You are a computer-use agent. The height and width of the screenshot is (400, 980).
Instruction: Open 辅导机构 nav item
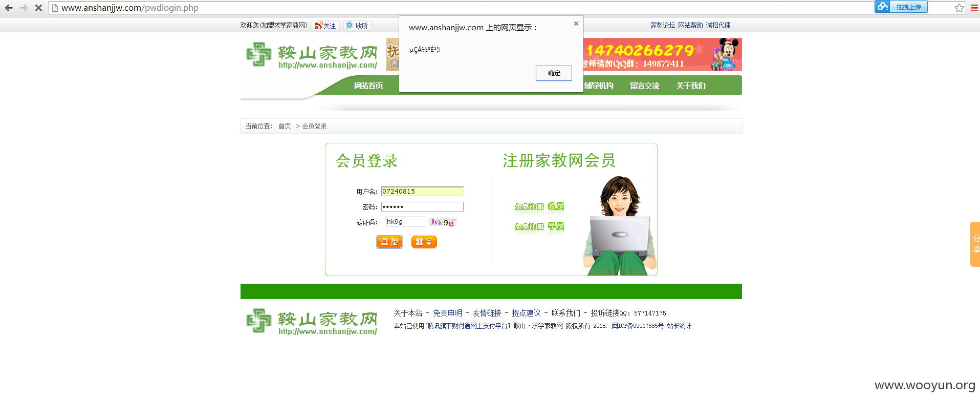point(599,86)
